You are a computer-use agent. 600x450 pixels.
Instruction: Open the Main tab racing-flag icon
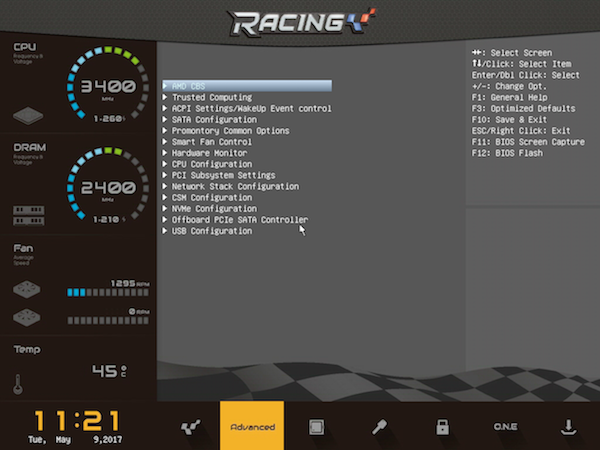(x=191, y=427)
